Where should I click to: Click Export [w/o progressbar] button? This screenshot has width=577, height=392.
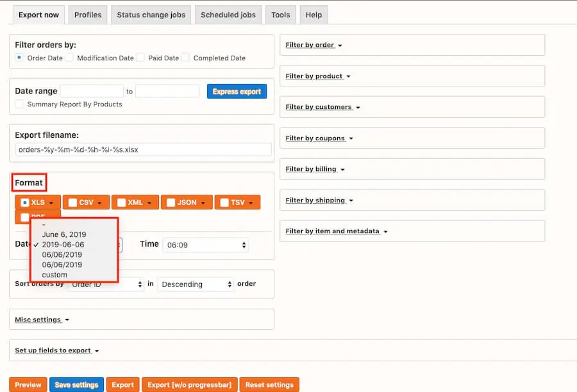coord(190,385)
